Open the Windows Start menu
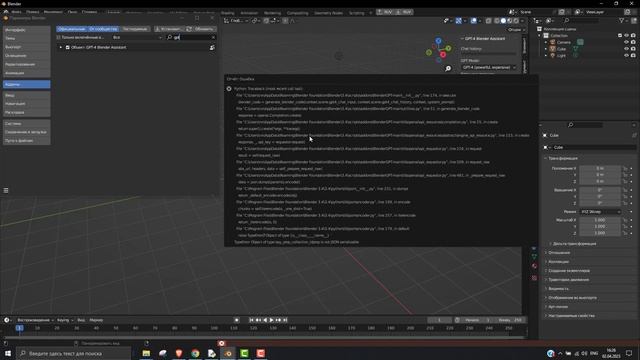This screenshot has width=640, height=360. point(7,353)
